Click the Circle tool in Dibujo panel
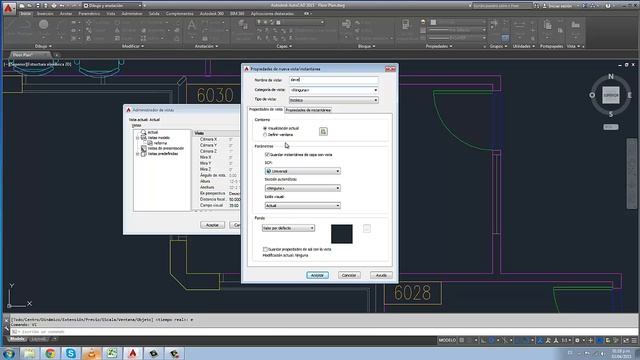Screen dimensions: 640x360 point(44,25)
